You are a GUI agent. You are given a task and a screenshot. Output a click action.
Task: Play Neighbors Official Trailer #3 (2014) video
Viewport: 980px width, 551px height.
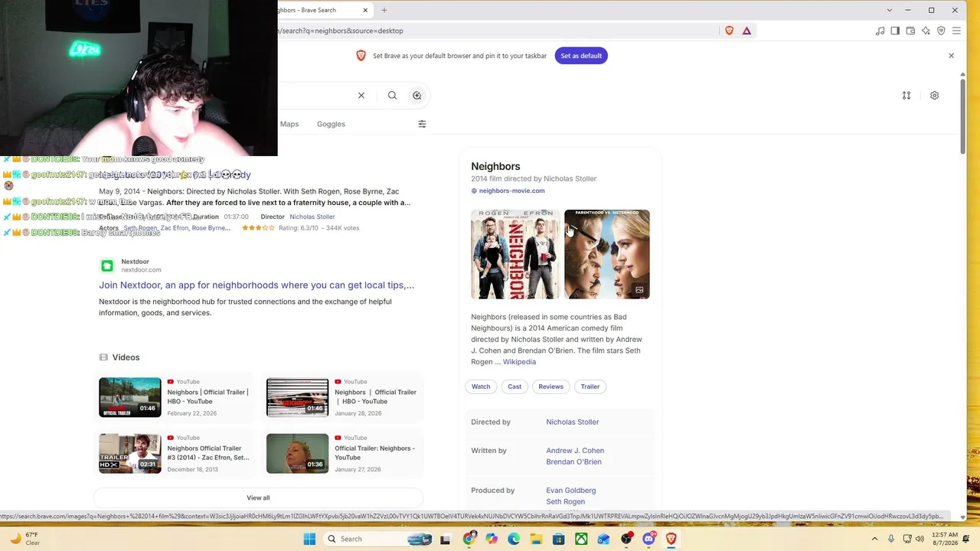click(x=175, y=453)
